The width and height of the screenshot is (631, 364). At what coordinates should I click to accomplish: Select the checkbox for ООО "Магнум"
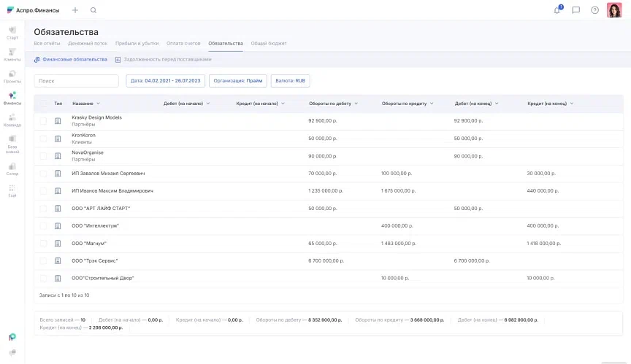tap(43, 244)
